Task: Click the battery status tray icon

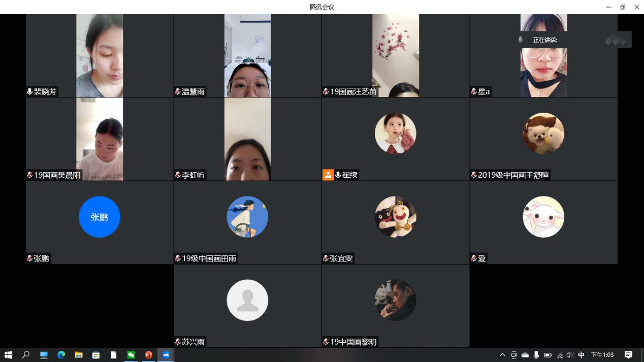Action: pos(548,355)
